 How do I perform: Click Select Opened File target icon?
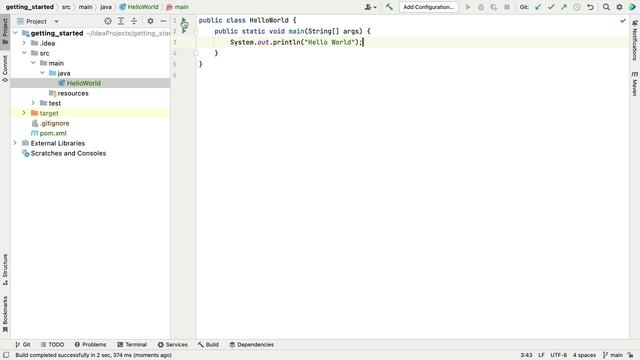pos(108,21)
